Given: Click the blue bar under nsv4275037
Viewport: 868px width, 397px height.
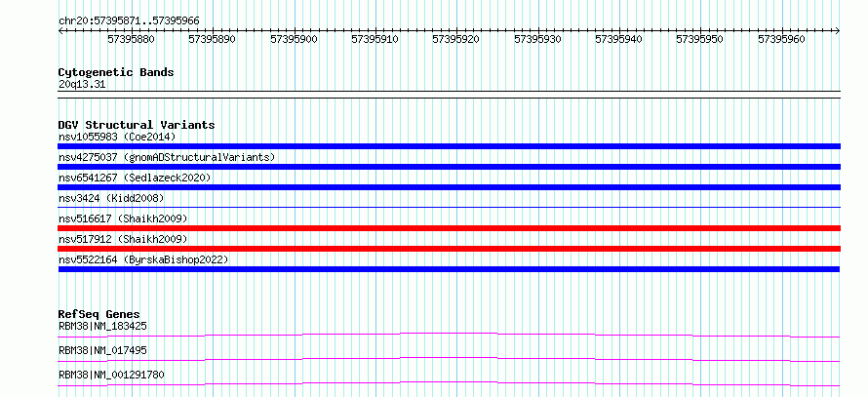Looking at the screenshot, I should pyautogui.click(x=449, y=167).
